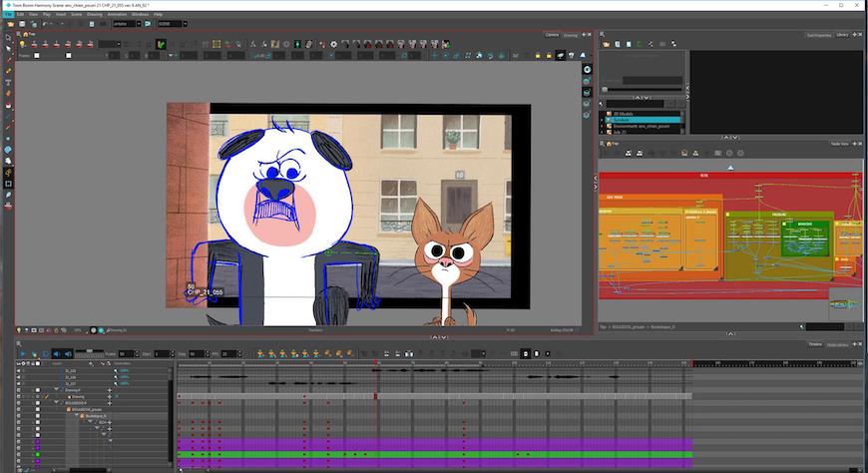This screenshot has width=868, height=473.
Task: Toggle the sound scrubbing speaker button
Action: point(68,353)
